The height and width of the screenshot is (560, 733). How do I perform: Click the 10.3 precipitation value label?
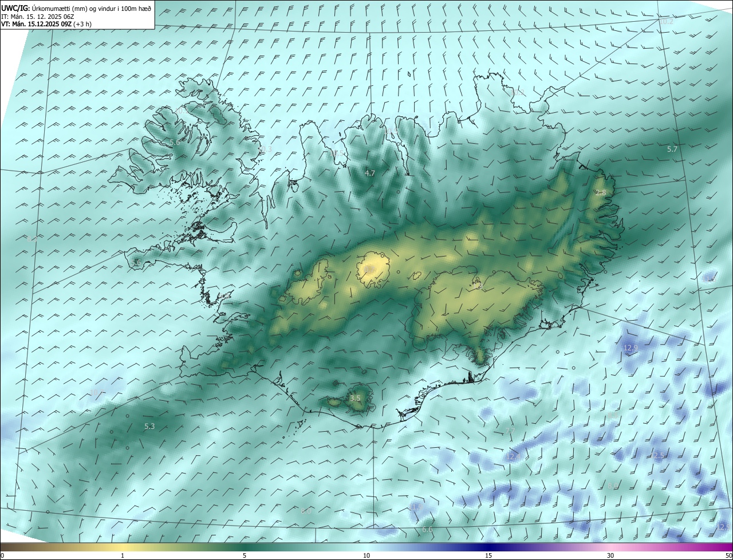tap(265, 149)
